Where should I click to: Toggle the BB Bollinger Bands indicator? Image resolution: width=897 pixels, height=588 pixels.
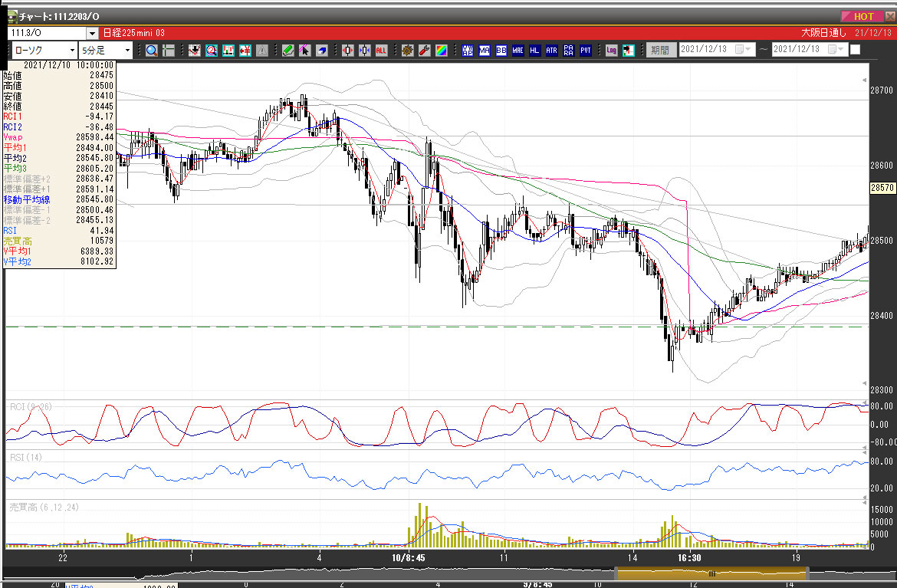click(x=501, y=51)
